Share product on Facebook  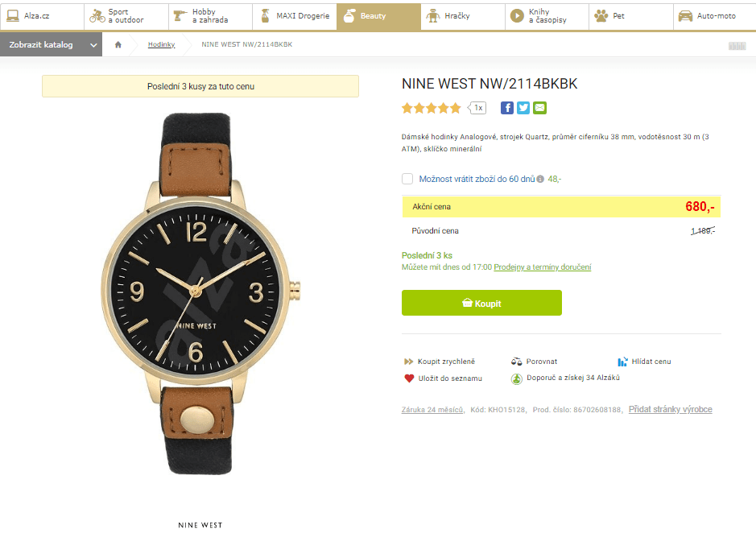pos(507,108)
